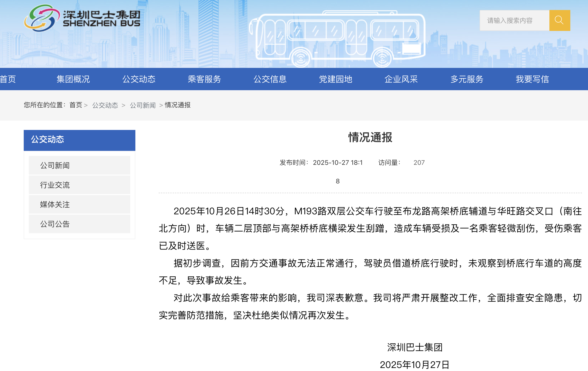588x371 pixels.
Task: Select 公司新闻 in the sidebar
Action: pos(55,165)
